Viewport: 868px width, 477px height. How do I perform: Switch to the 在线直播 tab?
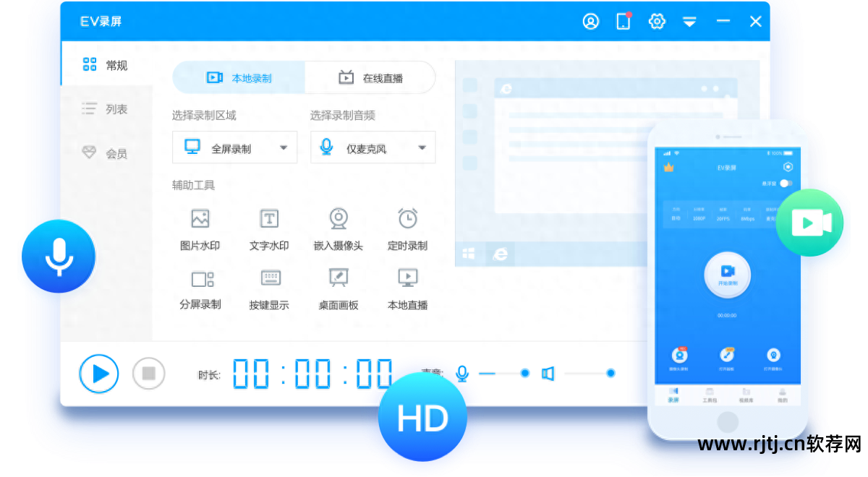(370, 77)
